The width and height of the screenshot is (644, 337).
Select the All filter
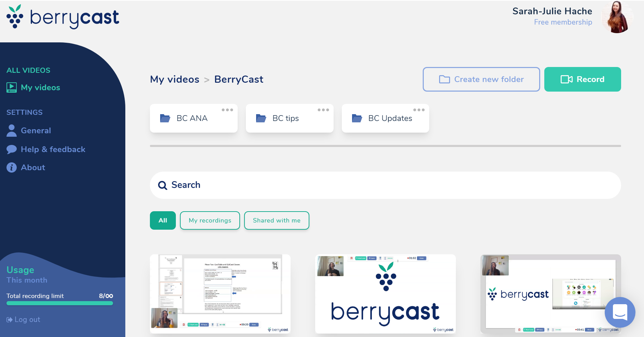coord(163,220)
